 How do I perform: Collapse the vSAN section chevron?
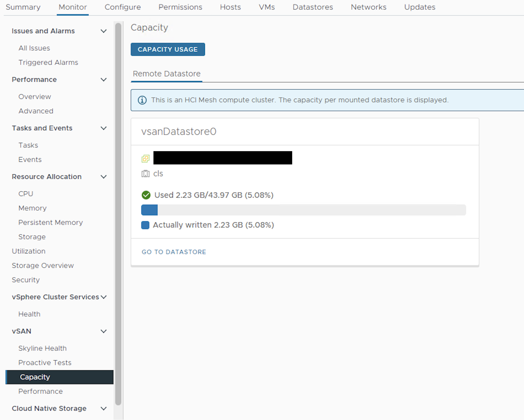104,331
